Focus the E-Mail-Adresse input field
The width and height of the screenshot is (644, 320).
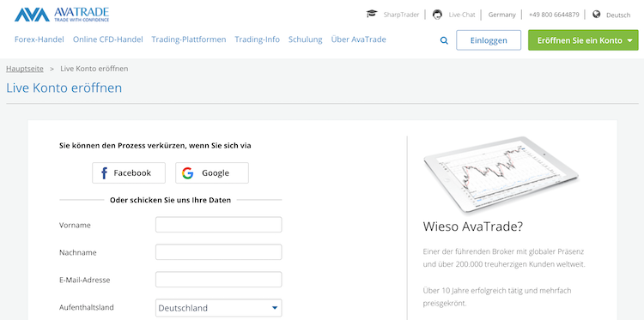(218, 280)
